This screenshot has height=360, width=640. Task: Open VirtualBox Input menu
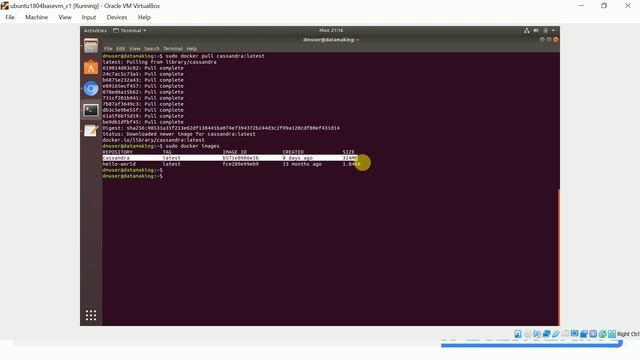89,17
